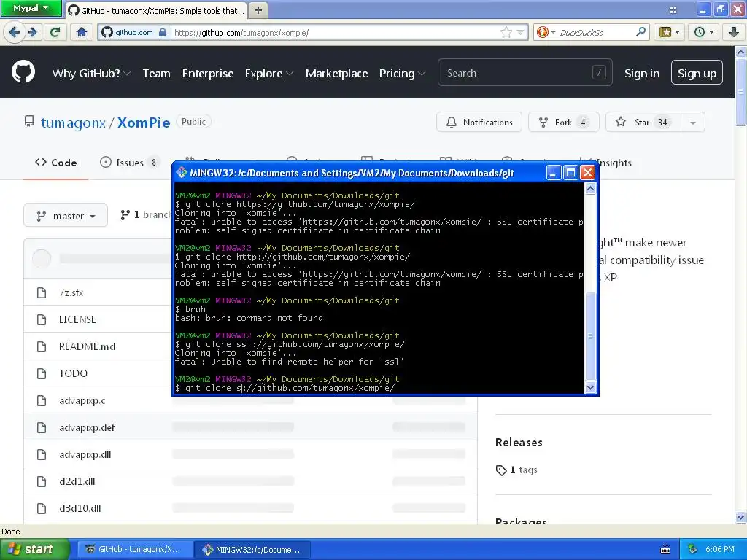Open the advapixp.c file link
The image size is (747, 560).
coord(82,400)
